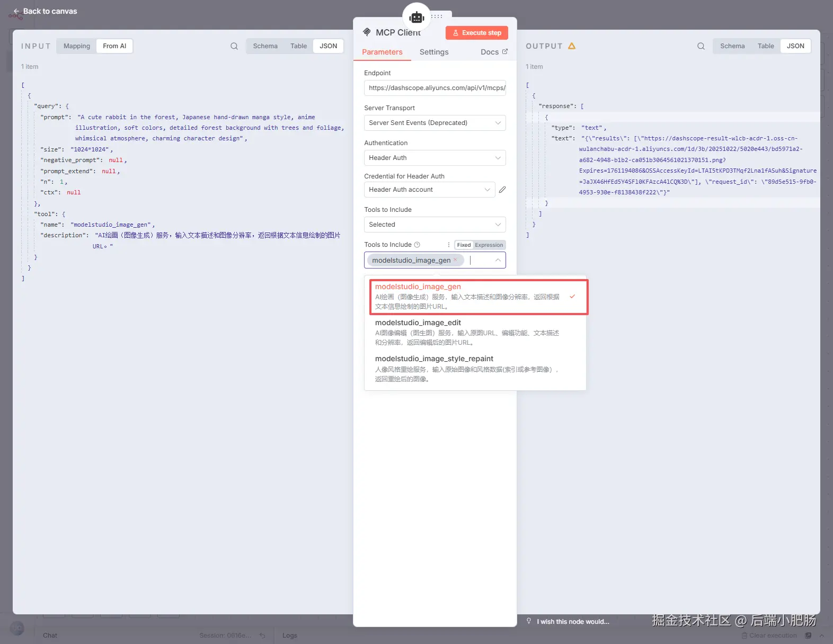Switch parameter mode to Fixed

(464, 245)
